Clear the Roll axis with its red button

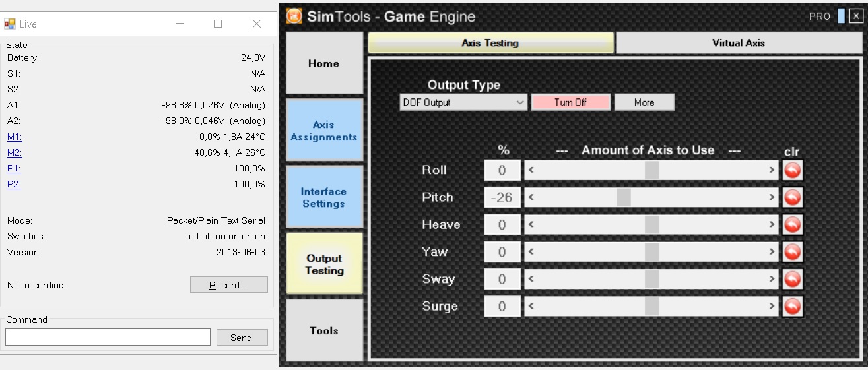[x=793, y=170]
